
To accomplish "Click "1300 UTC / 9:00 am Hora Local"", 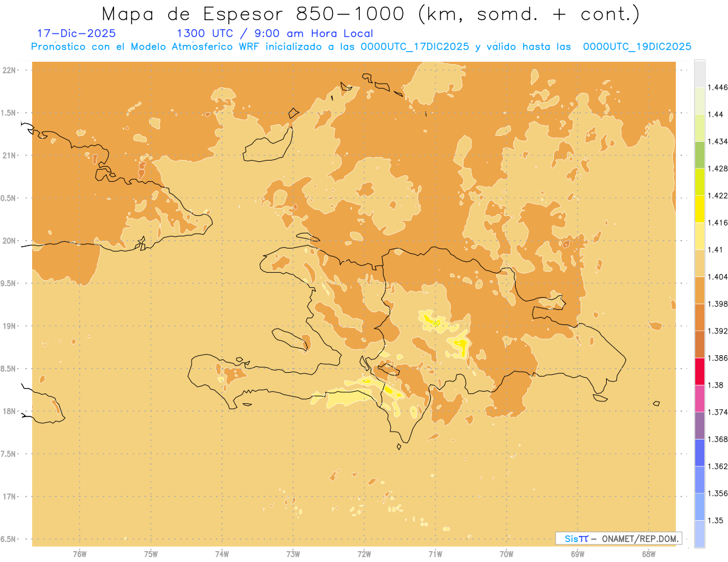I will [x=275, y=33].
